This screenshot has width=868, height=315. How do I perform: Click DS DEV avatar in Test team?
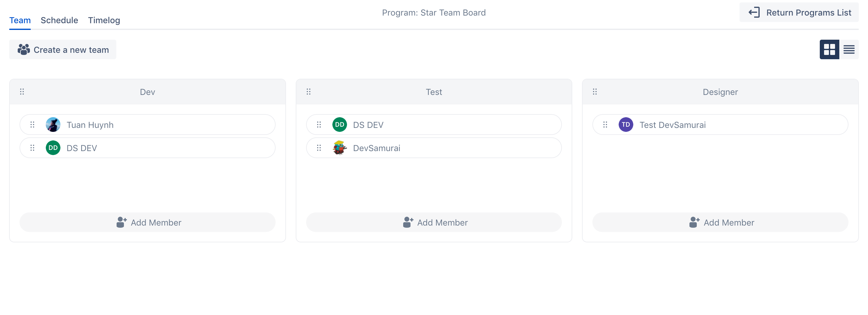[339, 125]
